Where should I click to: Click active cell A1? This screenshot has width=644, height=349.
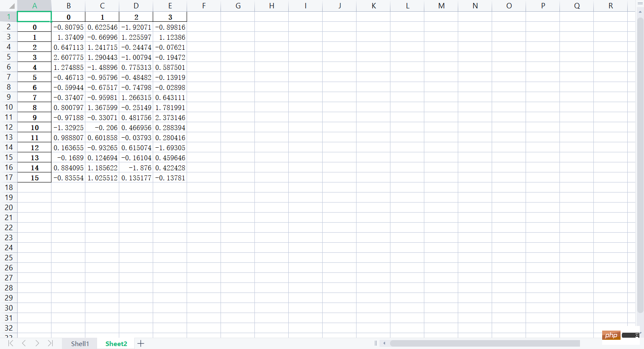click(34, 17)
